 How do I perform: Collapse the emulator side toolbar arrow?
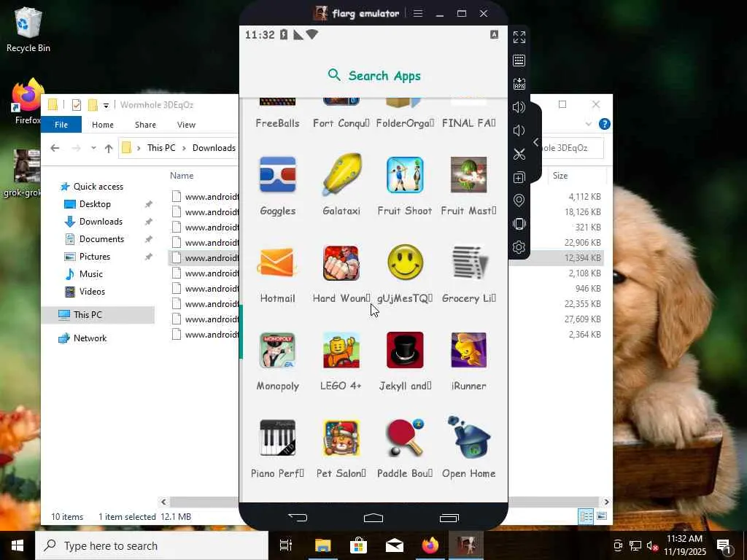(536, 142)
